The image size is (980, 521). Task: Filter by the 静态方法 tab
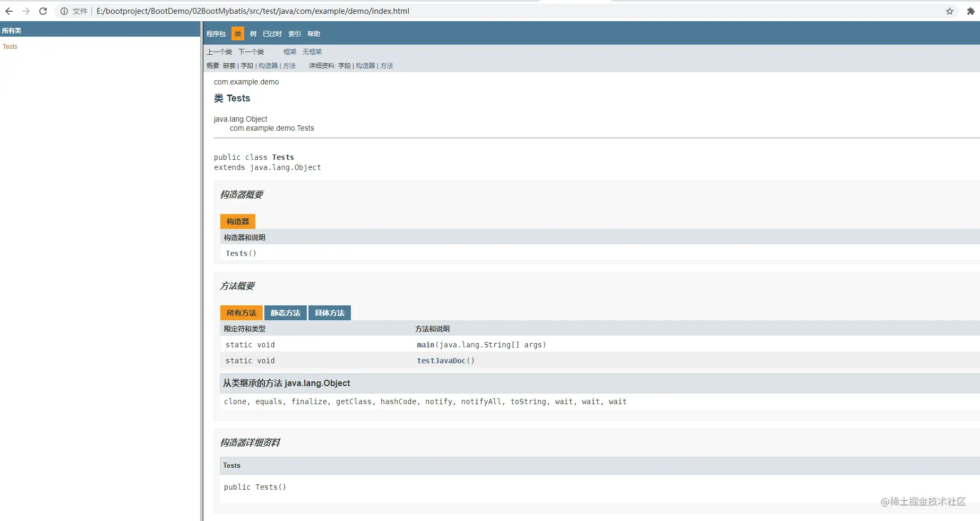[286, 313]
